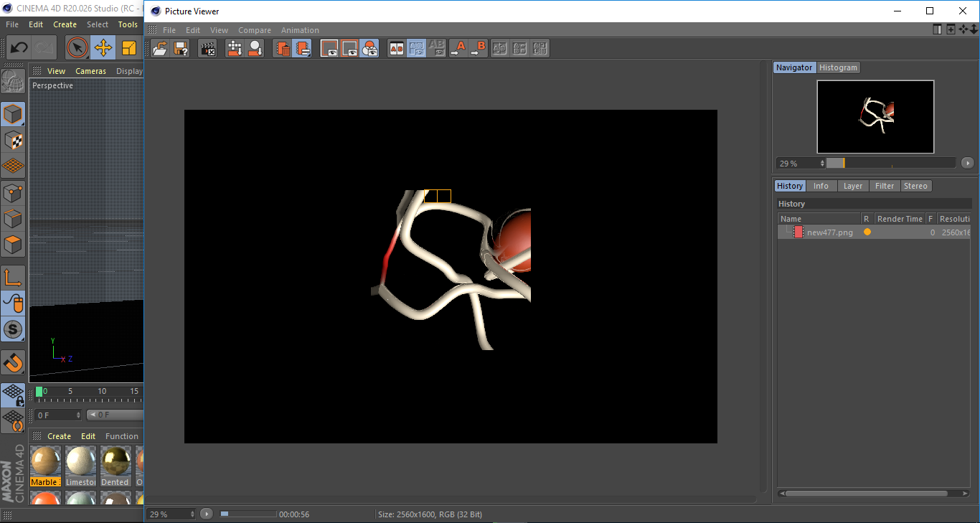Click navigator thumbnail preview
Image resolution: width=980 pixels, height=523 pixels.
pyautogui.click(x=875, y=116)
